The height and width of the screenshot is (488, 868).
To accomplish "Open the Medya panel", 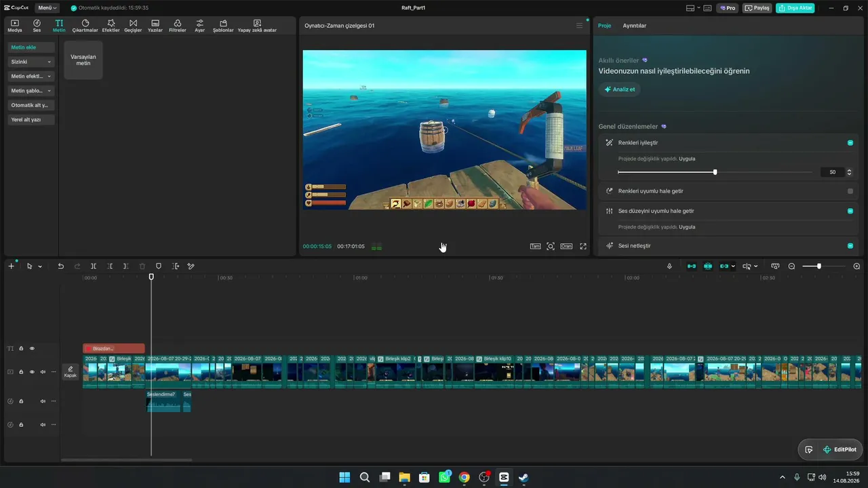I will (15, 26).
